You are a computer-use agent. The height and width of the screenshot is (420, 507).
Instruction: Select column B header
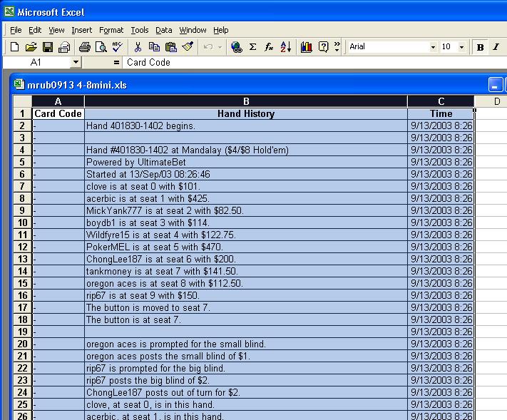[245, 101]
